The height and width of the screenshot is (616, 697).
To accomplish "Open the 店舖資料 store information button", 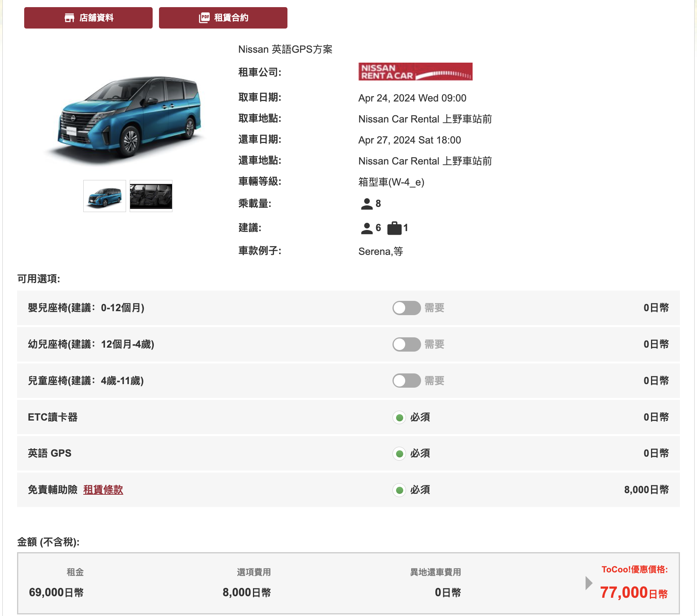I will click(x=88, y=18).
